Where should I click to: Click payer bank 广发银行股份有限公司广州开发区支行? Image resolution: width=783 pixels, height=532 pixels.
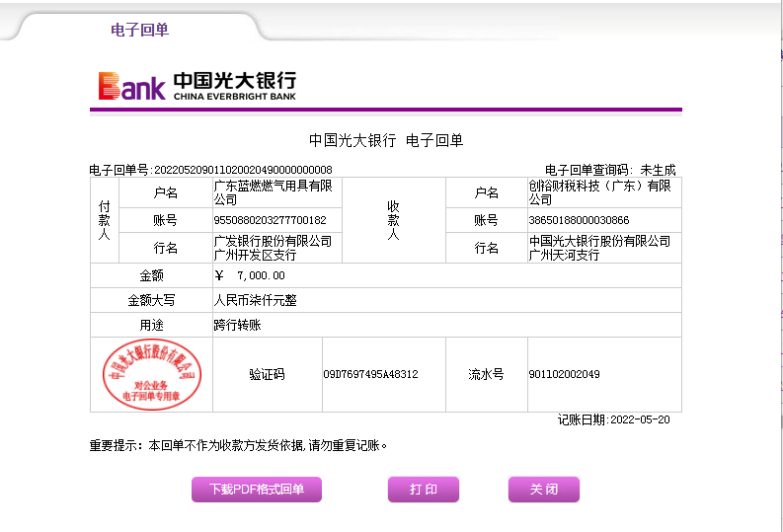tap(273, 248)
